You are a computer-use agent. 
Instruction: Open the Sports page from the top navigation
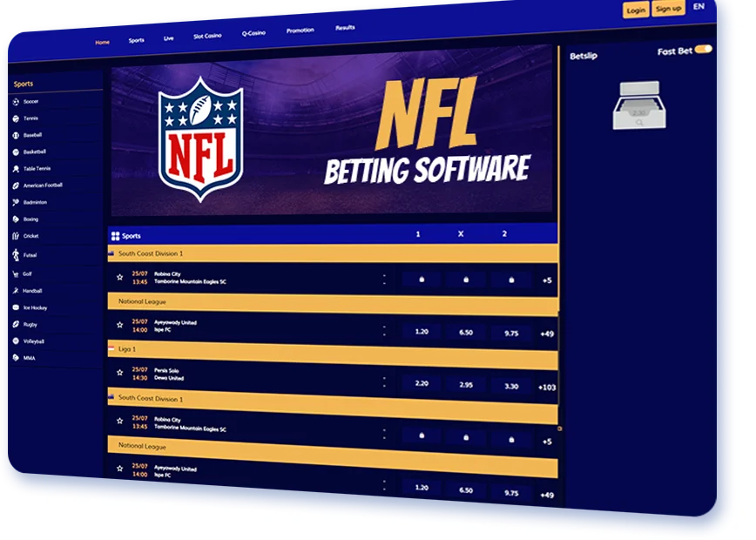(x=137, y=40)
